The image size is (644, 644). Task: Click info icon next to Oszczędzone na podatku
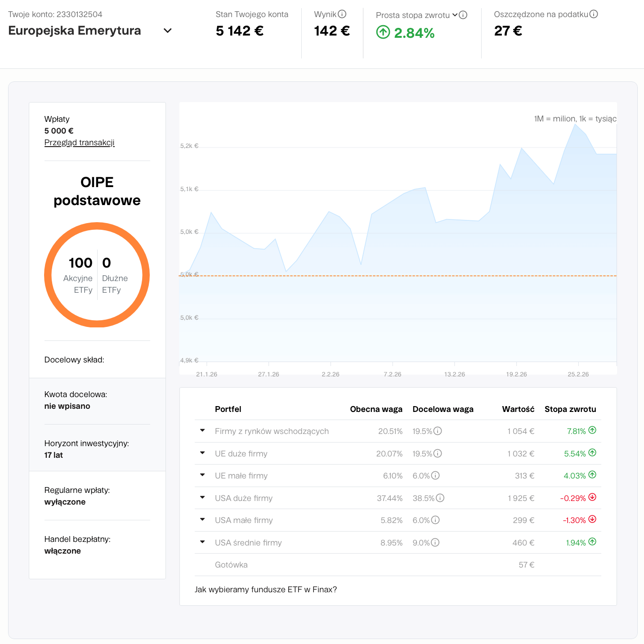(594, 14)
